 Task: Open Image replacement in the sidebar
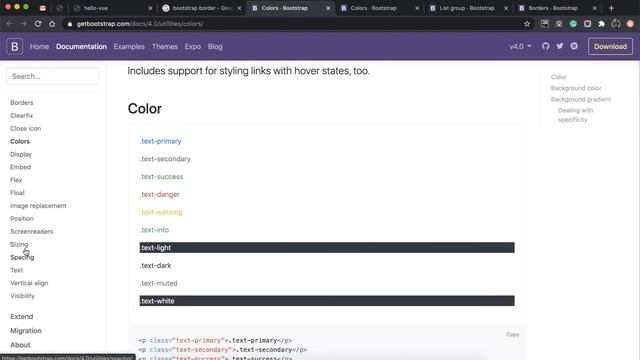(x=38, y=206)
